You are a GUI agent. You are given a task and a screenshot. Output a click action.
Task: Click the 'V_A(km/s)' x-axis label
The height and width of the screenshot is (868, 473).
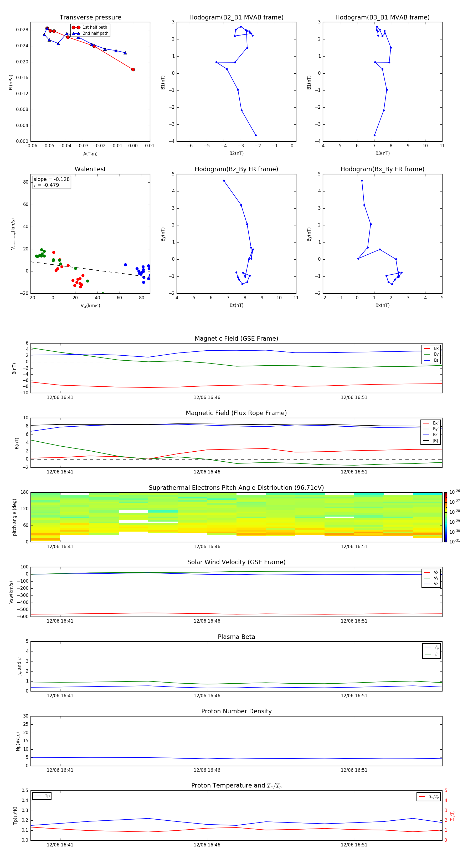pyautogui.click(x=90, y=306)
